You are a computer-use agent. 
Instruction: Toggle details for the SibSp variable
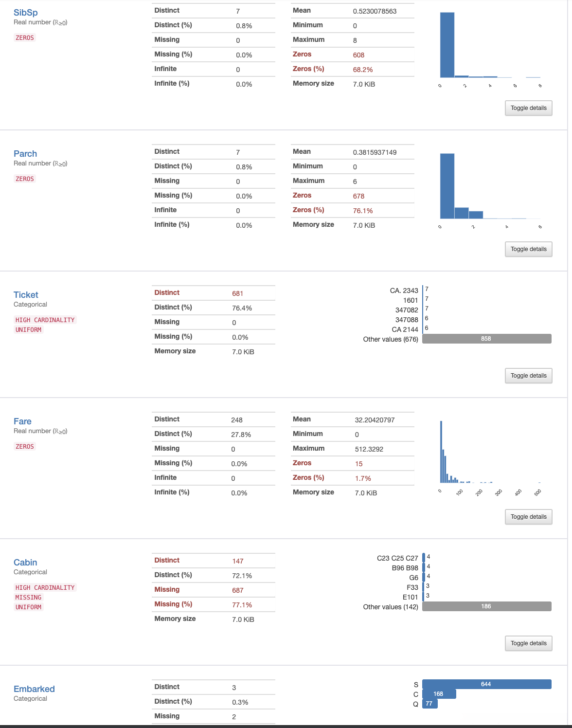[x=528, y=108]
